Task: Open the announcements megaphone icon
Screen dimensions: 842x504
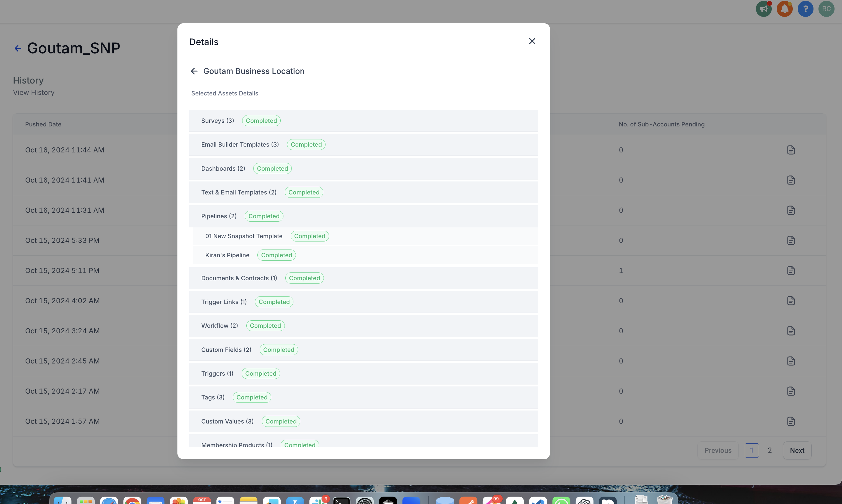Action: point(763,9)
